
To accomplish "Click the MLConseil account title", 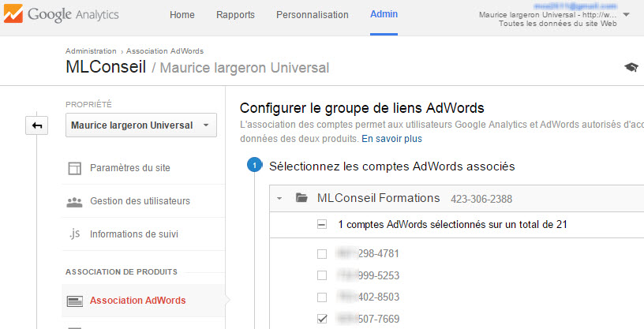I will pos(106,67).
